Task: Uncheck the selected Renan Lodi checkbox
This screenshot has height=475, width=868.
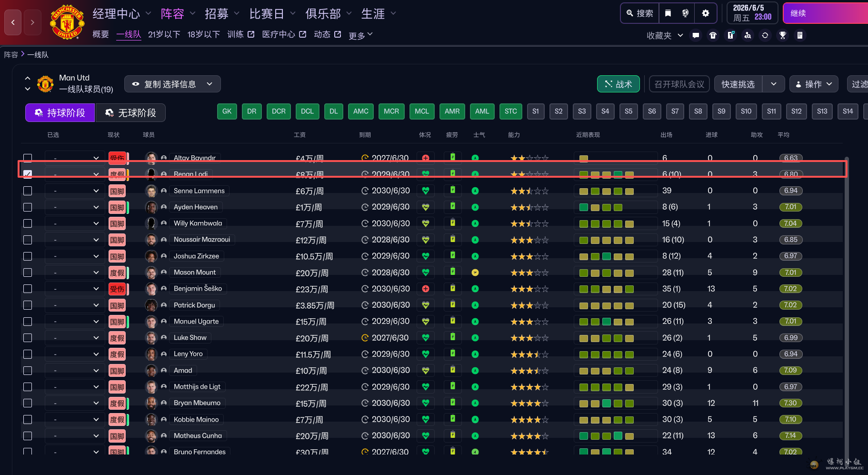Action: (x=28, y=174)
